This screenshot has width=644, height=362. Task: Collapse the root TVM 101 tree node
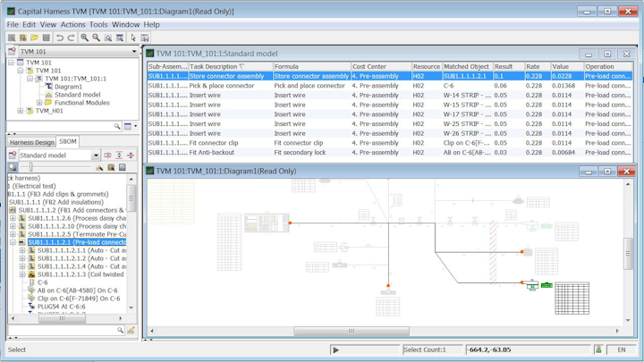coord(11,63)
